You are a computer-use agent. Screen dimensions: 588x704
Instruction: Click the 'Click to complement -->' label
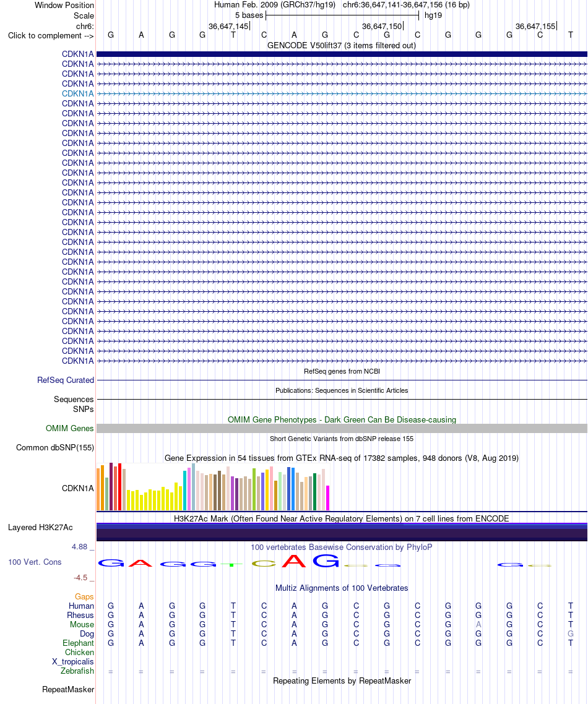coord(51,35)
